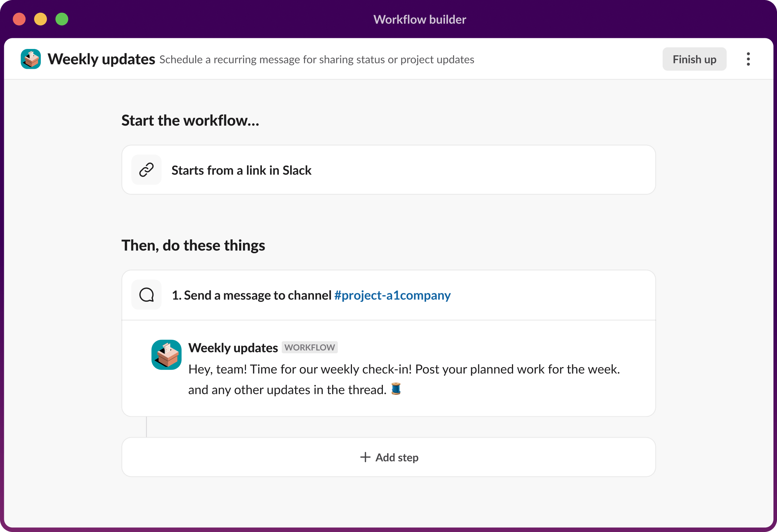Screen dimensions: 777x532
Task: Click the Finish up button
Action: [694, 59]
